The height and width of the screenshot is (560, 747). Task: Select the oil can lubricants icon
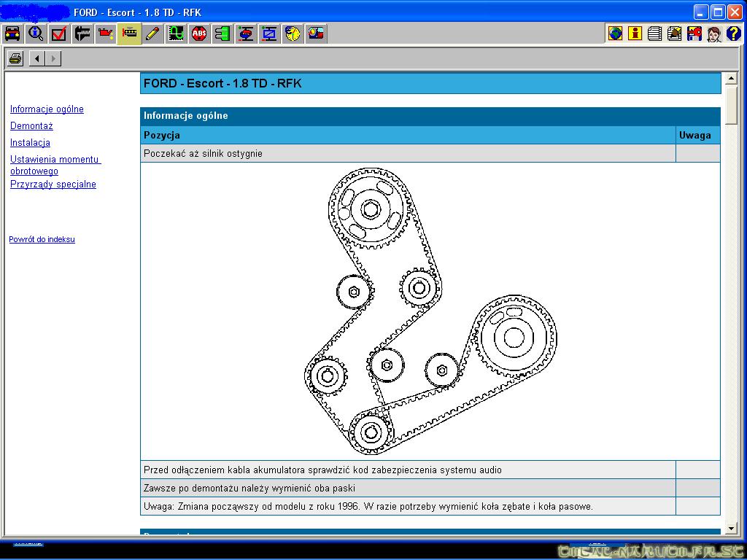[x=106, y=34]
